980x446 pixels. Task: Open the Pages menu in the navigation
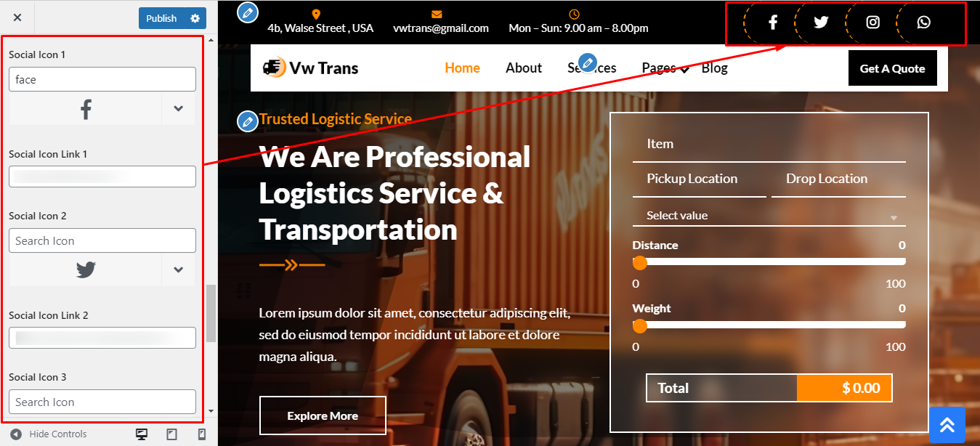click(665, 68)
